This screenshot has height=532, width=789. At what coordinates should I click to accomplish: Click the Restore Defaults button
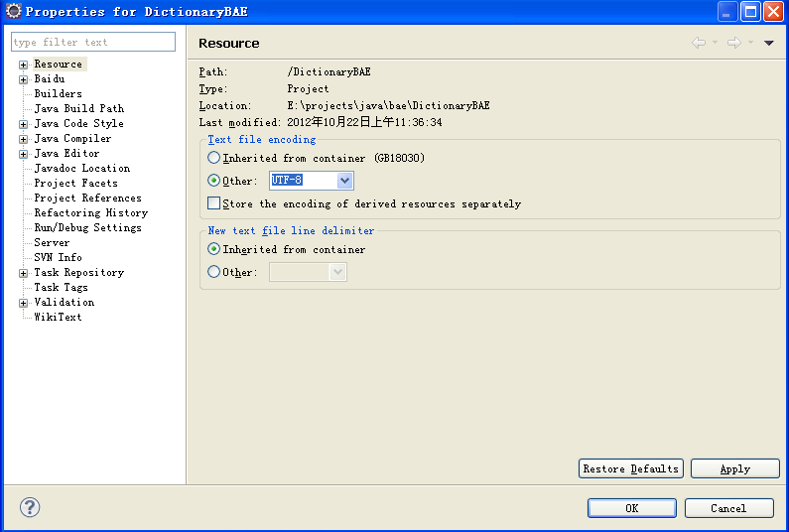coord(630,468)
